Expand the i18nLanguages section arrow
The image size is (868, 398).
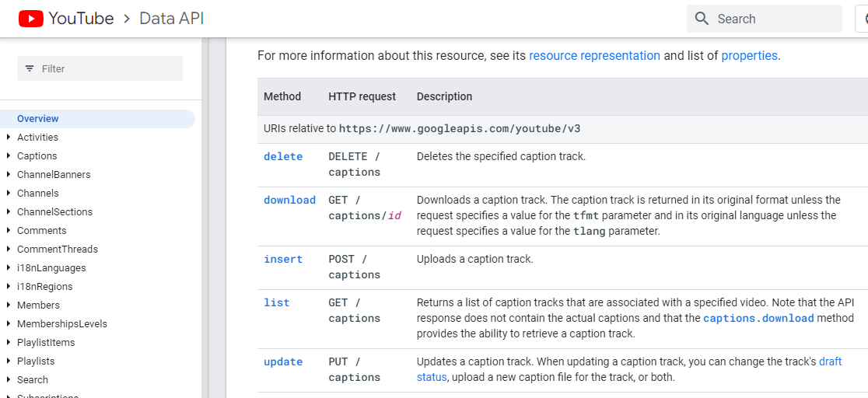click(x=9, y=268)
